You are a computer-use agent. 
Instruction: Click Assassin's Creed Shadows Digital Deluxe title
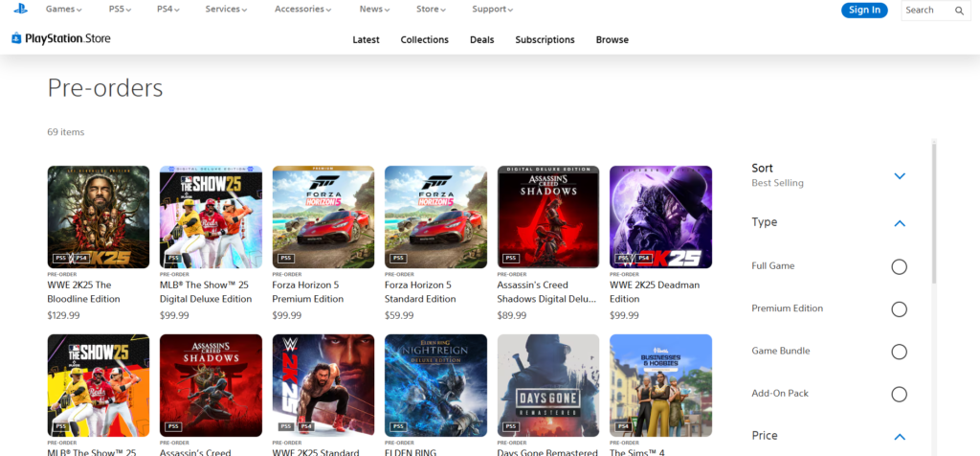pyautogui.click(x=546, y=292)
